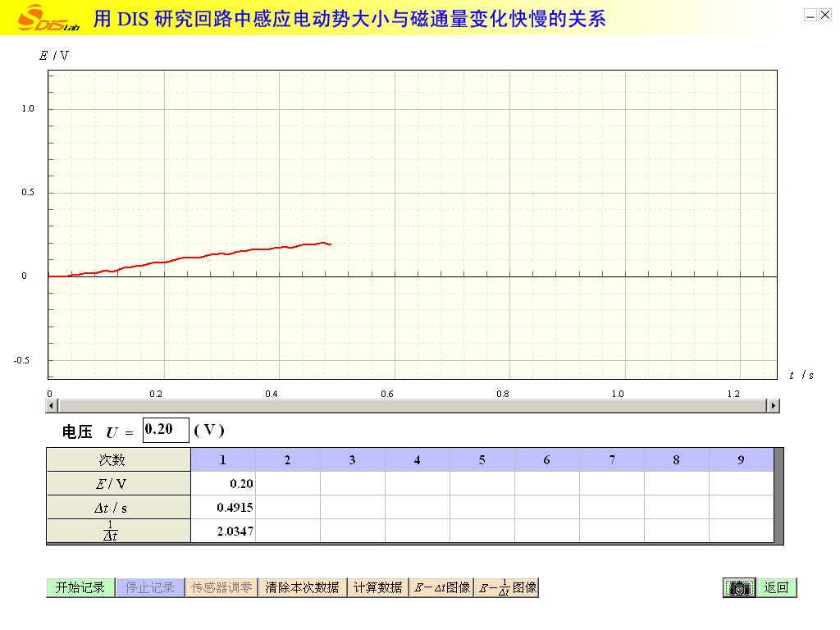Click the chart scrollbar right arrow
The image size is (840, 630).
tap(772, 405)
